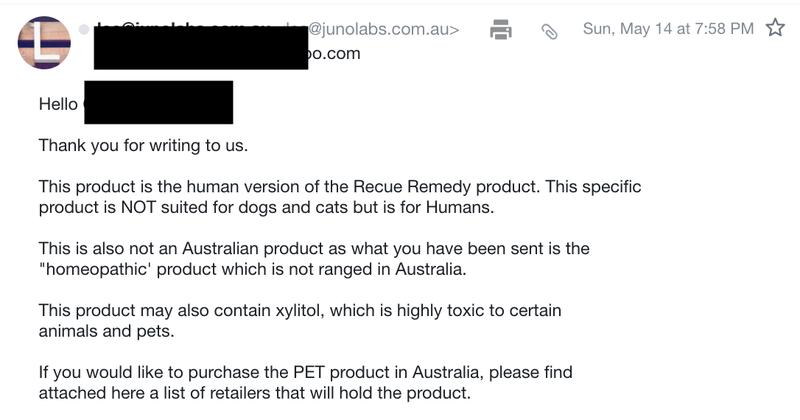Star this email message
800x420 pixels.
775,29
